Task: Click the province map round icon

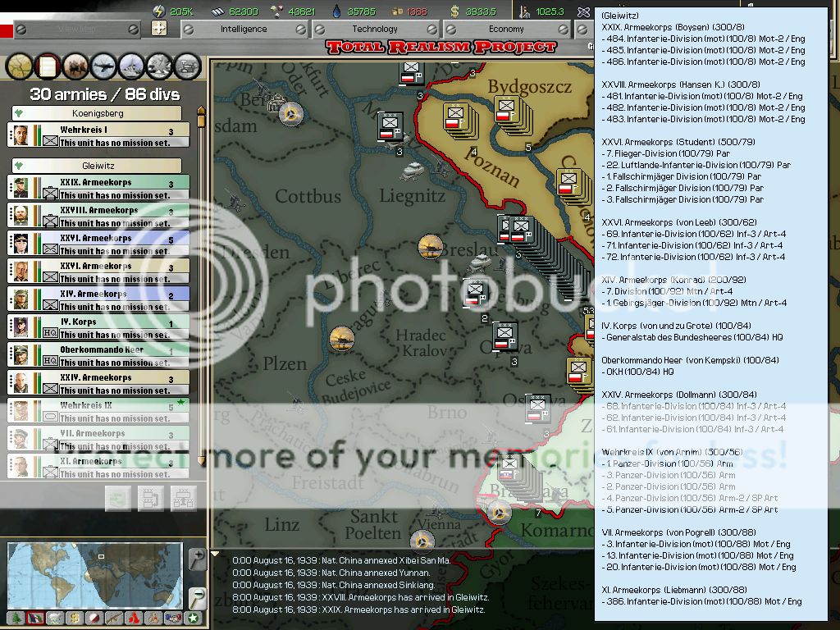Action: click(20, 66)
